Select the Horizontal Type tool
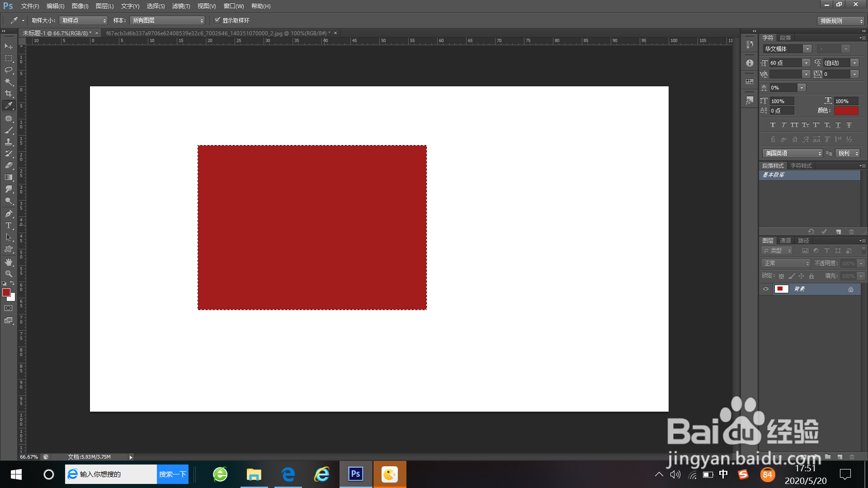This screenshot has width=868, height=488. (9, 225)
